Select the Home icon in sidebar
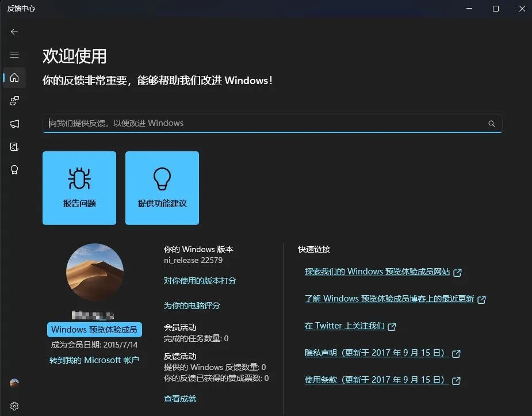The image size is (532, 416). (x=14, y=78)
